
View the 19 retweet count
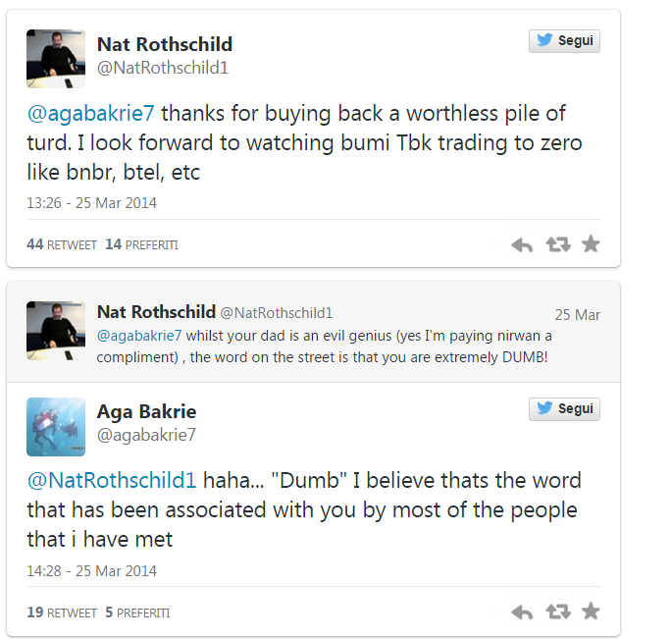pos(62,612)
